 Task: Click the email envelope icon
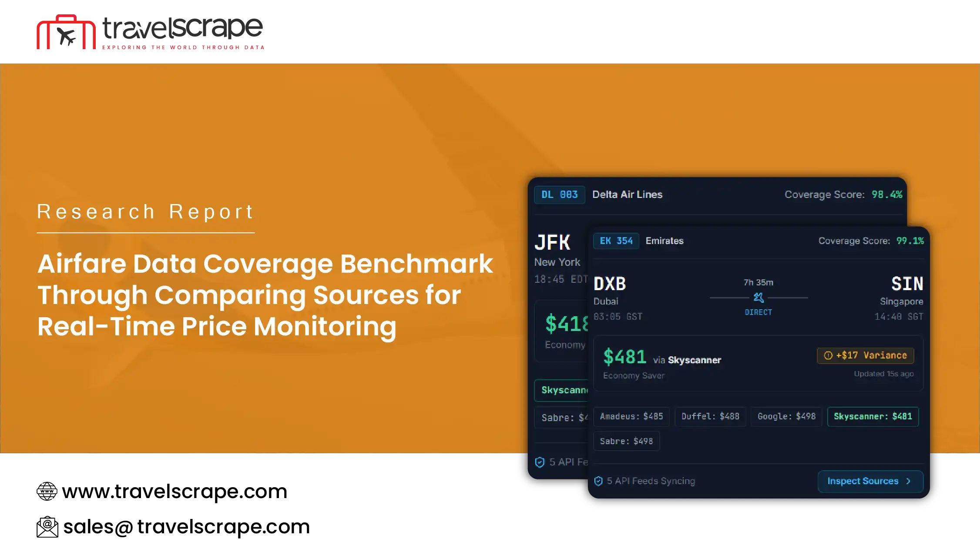pyautogui.click(x=47, y=527)
